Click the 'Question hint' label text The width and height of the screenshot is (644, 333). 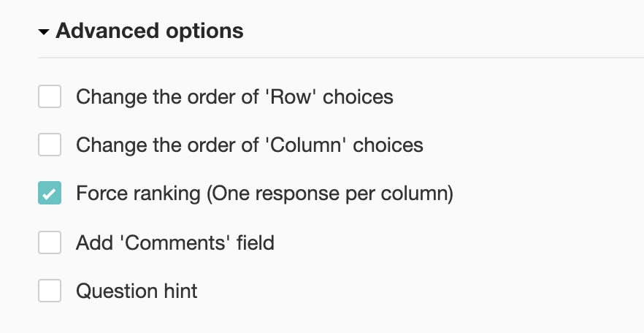tap(137, 291)
